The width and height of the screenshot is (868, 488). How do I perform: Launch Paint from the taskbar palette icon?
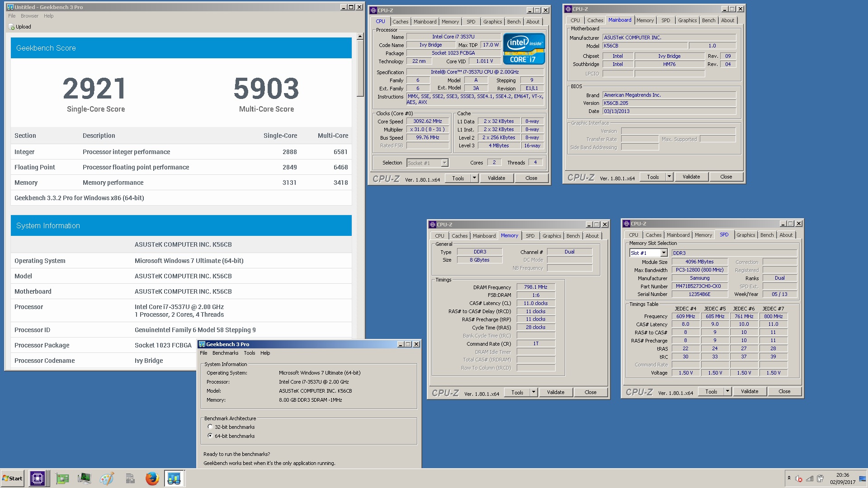pyautogui.click(x=107, y=479)
